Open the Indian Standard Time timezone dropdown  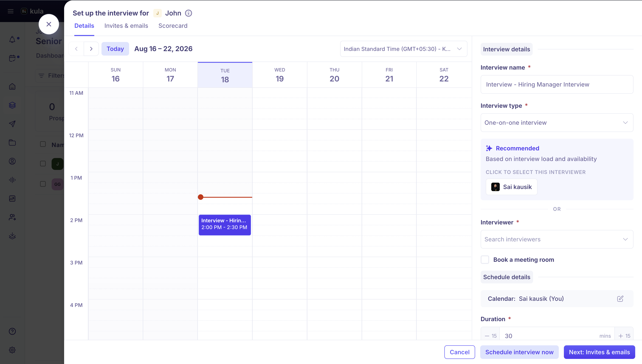click(x=404, y=49)
